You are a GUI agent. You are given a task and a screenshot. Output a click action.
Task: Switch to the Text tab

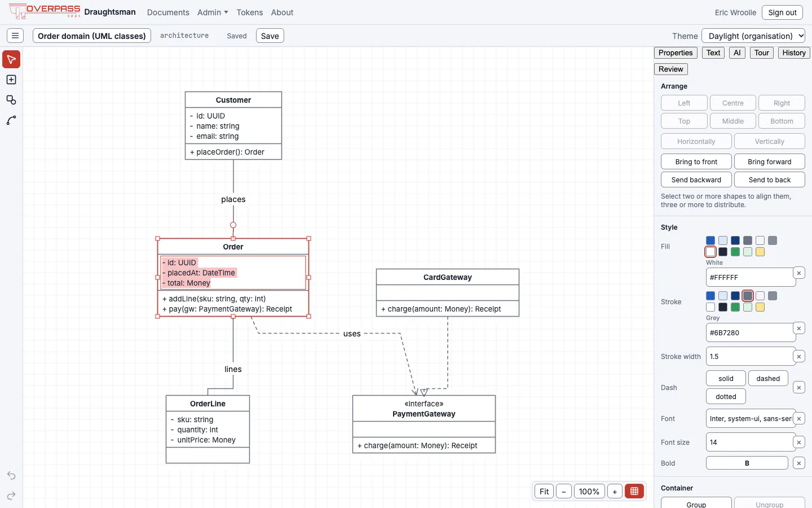tap(713, 52)
